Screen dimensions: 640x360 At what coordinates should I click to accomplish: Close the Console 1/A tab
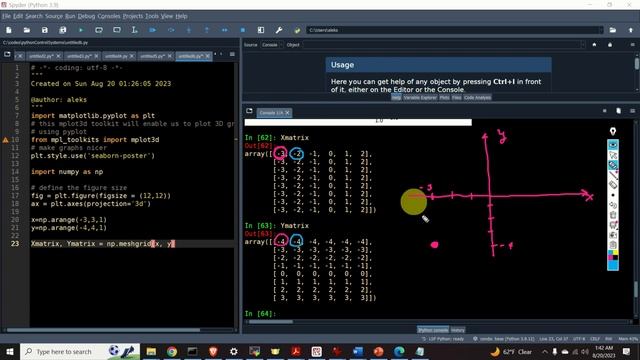point(287,113)
